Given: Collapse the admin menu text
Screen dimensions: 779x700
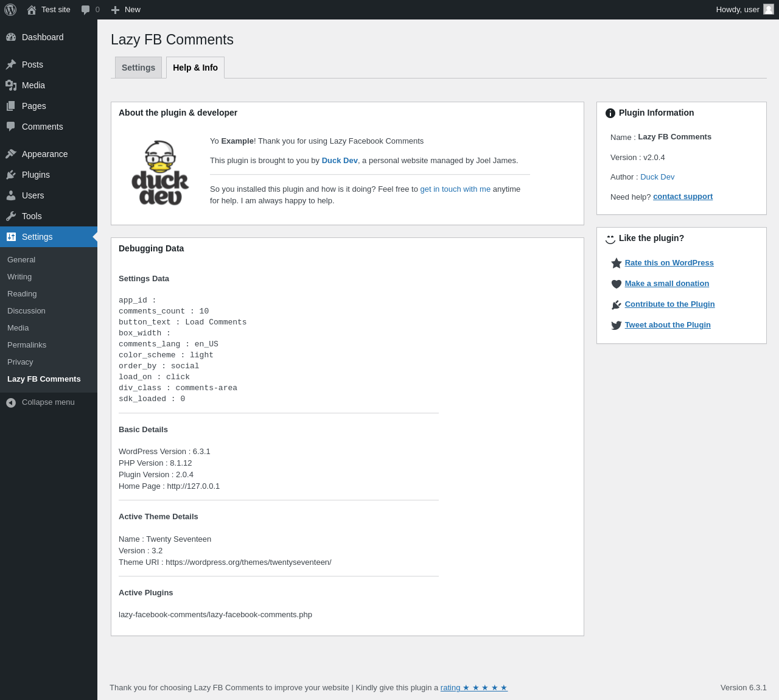Looking at the screenshot, I should pos(48,402).
